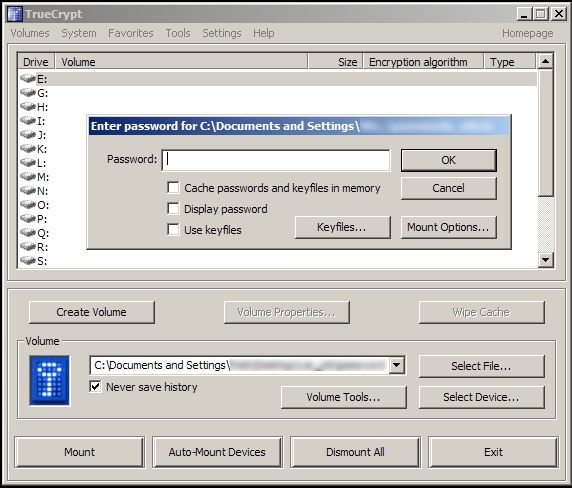Viewport: 572px width, 488px height.
Task: Open Mount Options...
Action: pos(449,227)
